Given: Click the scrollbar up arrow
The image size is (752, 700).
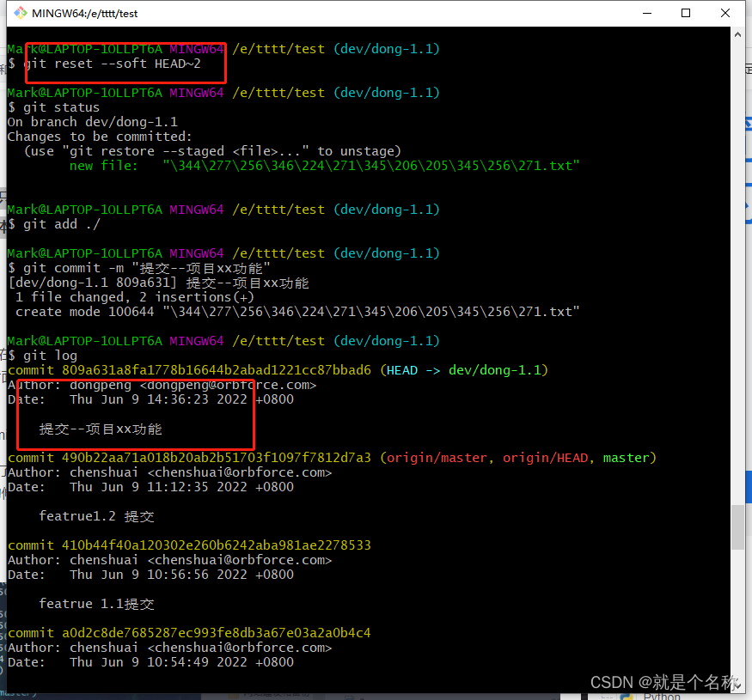Looking at the screenshot, I should tap(737, 34).
